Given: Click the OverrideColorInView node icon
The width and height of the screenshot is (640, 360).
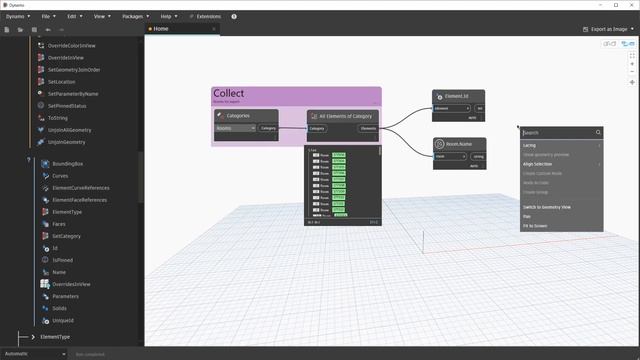Looking at the screenshot, I should click(x=41, y=46).
